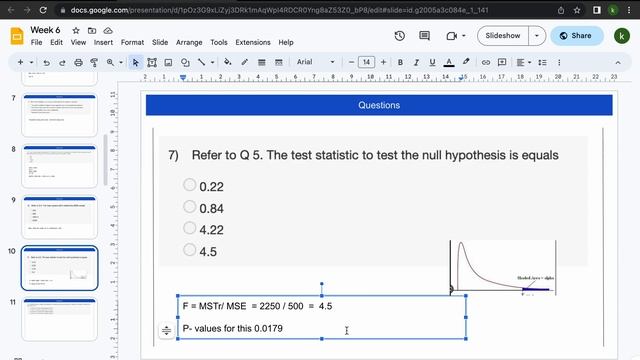
Task: Activate the paint format tool
Action: [94, 62]
